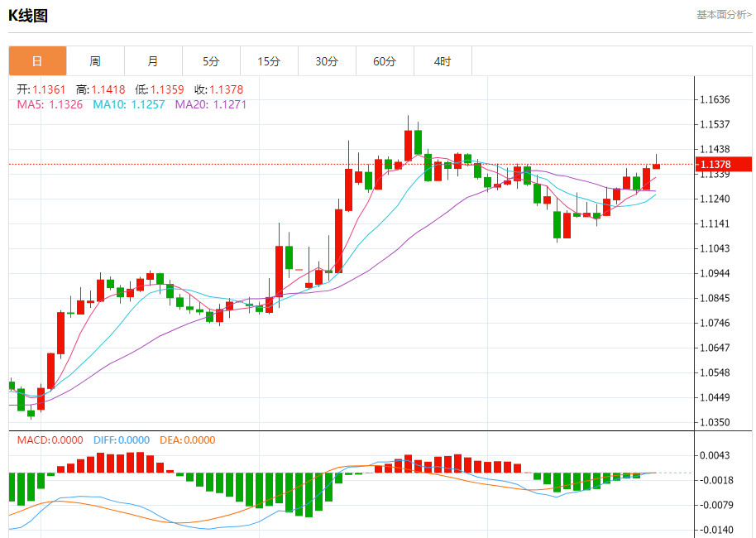The width and height of the screenshot is (756, 538).
Task: Click the MACD:0.0000 label
Action: [50, 440]
